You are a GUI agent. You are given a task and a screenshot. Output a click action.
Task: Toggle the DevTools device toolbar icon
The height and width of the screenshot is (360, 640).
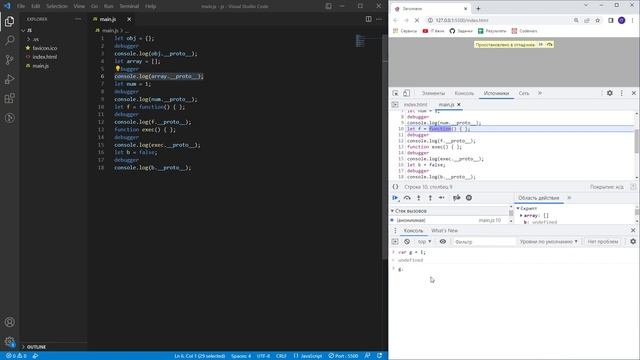pos(406,93)
